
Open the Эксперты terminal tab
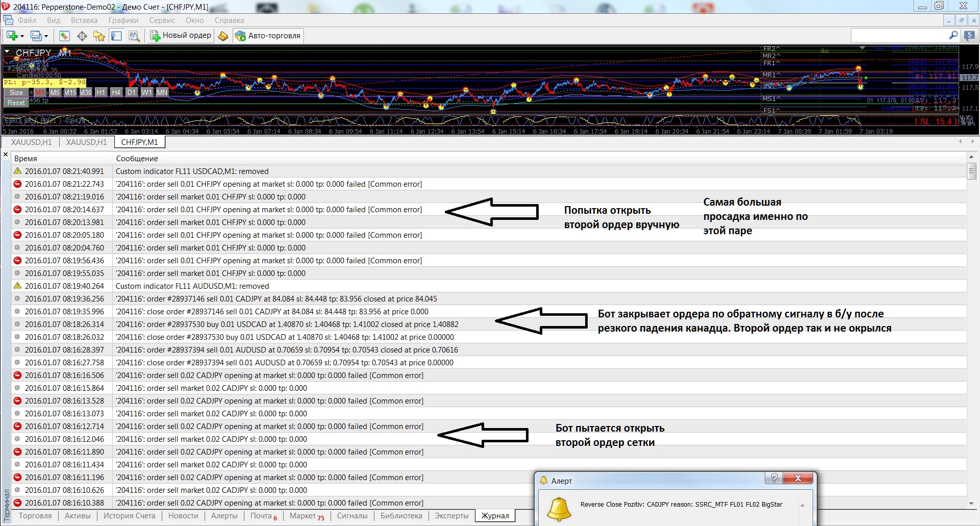(x=451, y=516)
